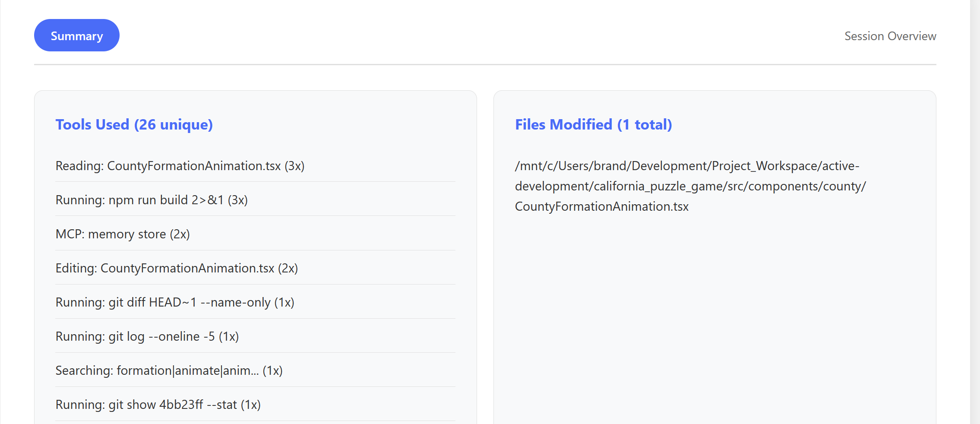Click the MCP: memory store row
This screenshot has height=424, width=980.
(123, 234)
